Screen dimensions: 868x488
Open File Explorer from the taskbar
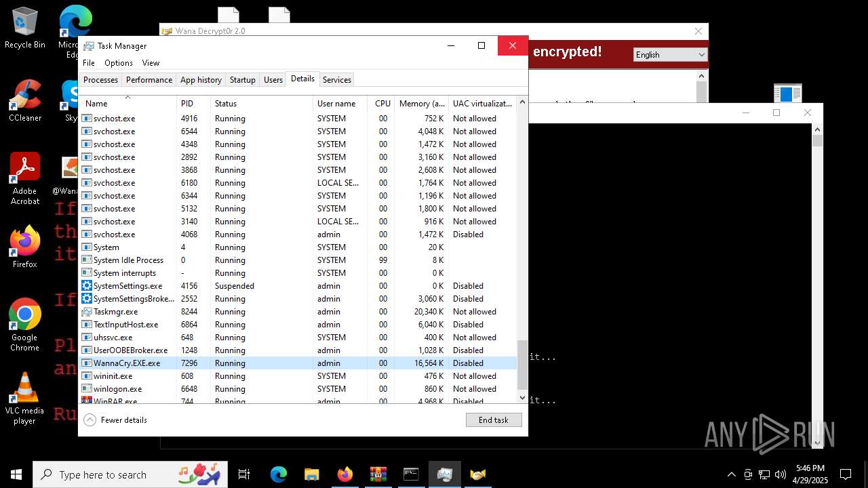click(311, 474)
